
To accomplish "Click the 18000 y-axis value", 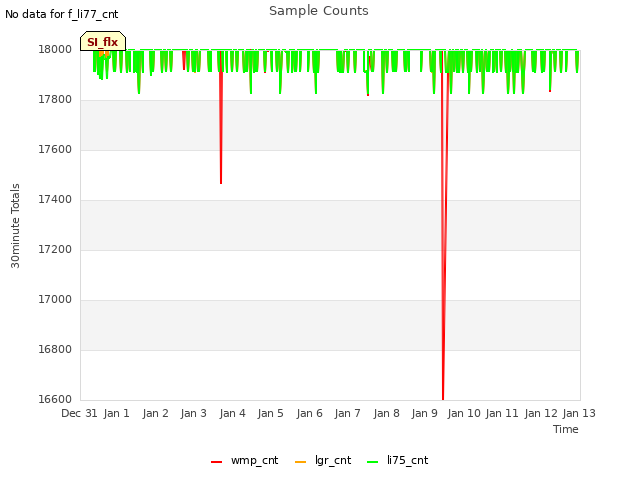I will 55,49.
